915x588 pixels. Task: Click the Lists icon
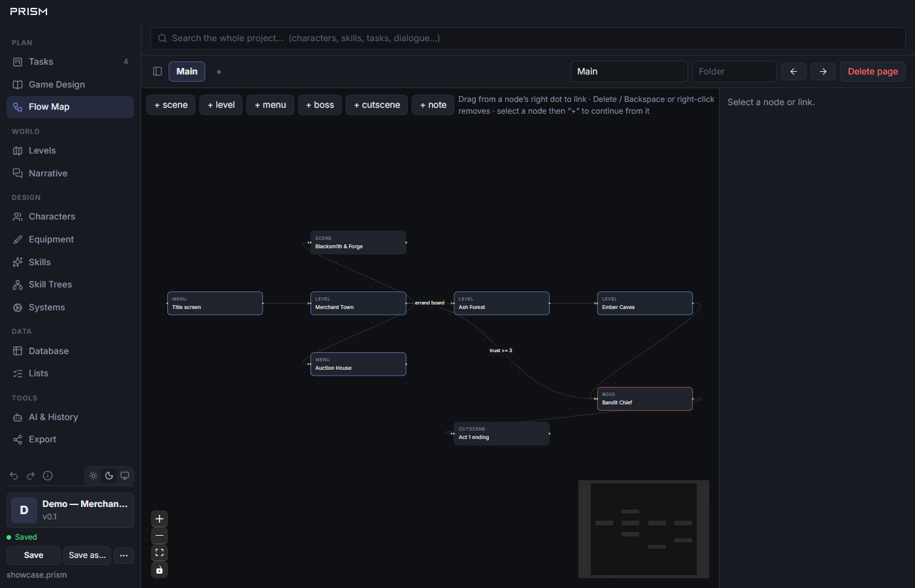click(18, 373)
